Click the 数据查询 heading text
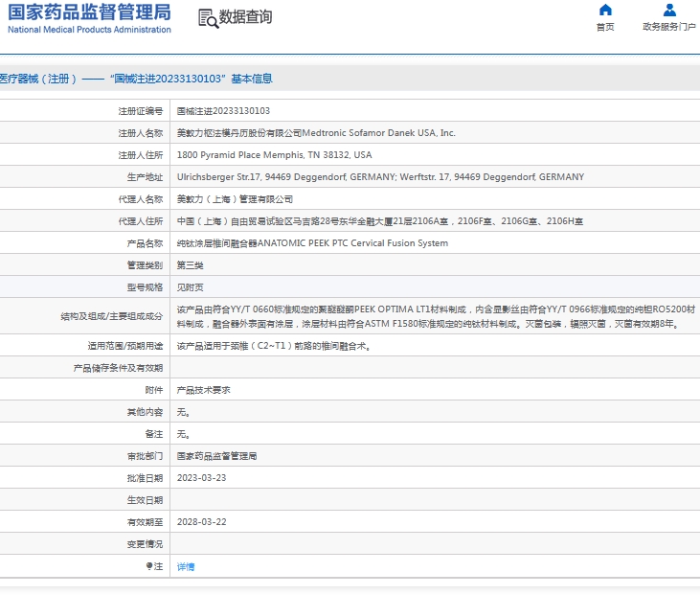 (245, 17)
